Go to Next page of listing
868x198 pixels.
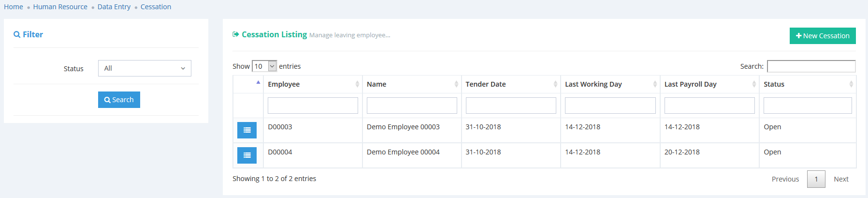(841, 179)
